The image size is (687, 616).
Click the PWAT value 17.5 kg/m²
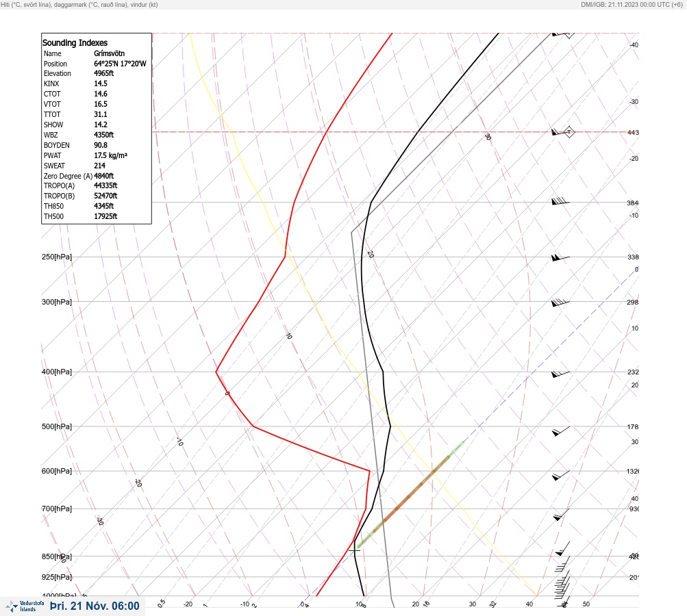110,155
